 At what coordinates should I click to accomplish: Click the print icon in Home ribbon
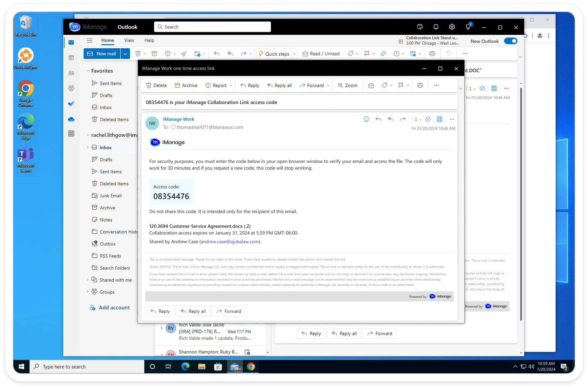coord(432,54)
